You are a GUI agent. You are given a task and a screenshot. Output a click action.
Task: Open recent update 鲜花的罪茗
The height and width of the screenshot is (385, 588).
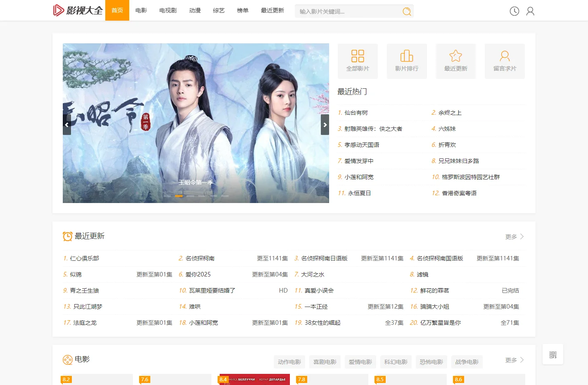click(x=435, y=291)
